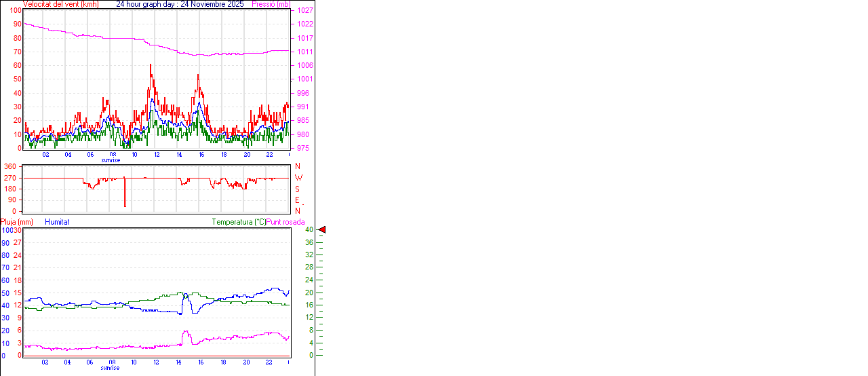Click the 'Velocitat del vent (kmh)' legend label

[60, 4]
